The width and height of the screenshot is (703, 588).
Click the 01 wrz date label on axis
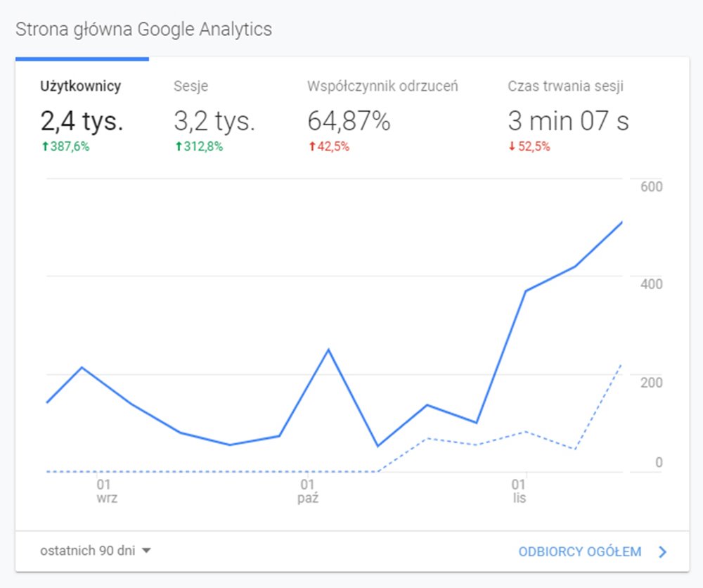105,491
